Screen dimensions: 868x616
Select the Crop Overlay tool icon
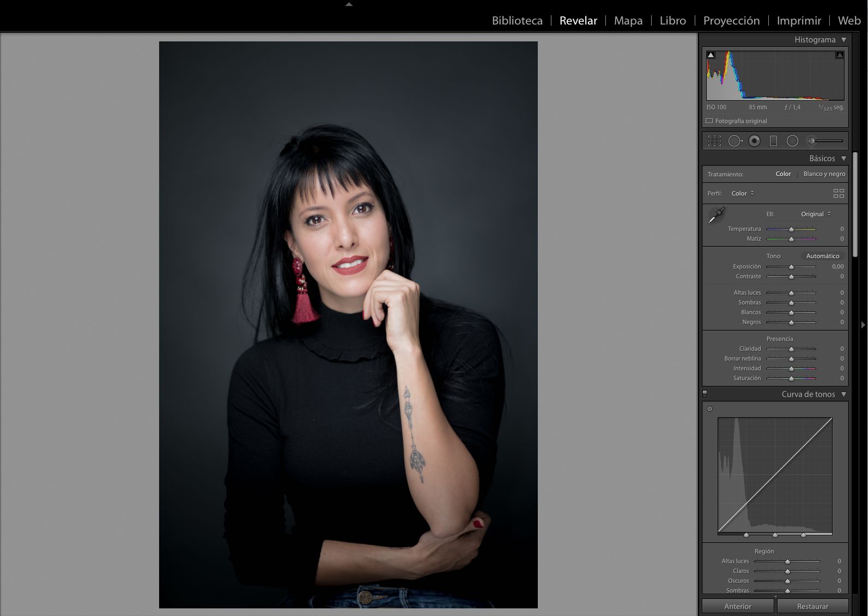714,141
